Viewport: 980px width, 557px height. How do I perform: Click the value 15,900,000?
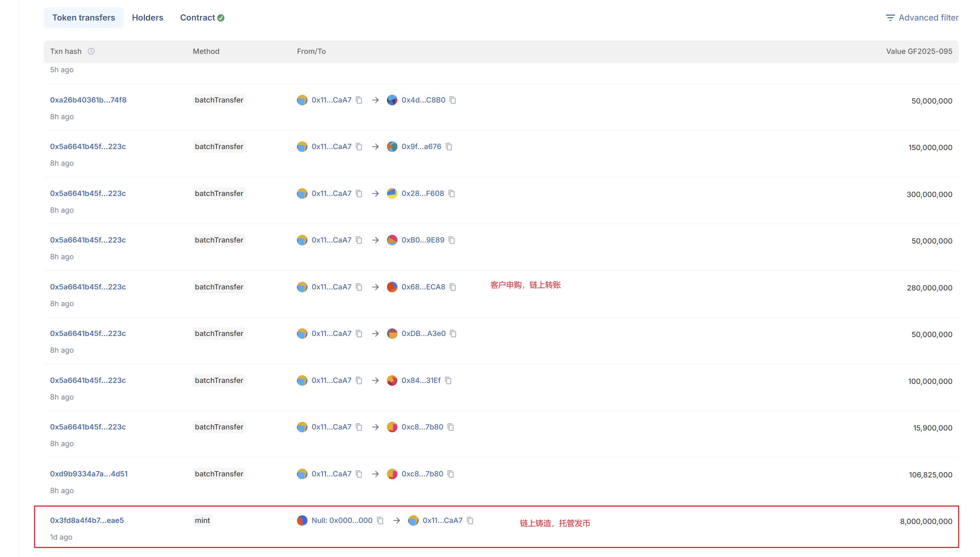point(933,428)
